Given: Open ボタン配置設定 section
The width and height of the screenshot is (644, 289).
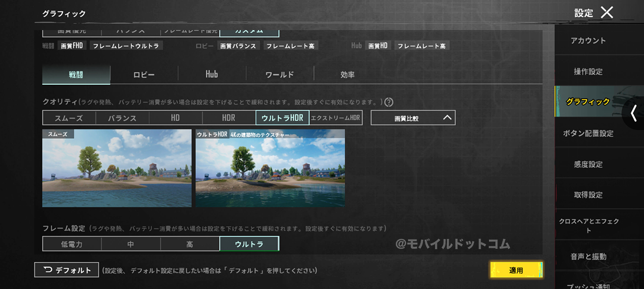Looking at the screenshot, I should coord(588,133).
